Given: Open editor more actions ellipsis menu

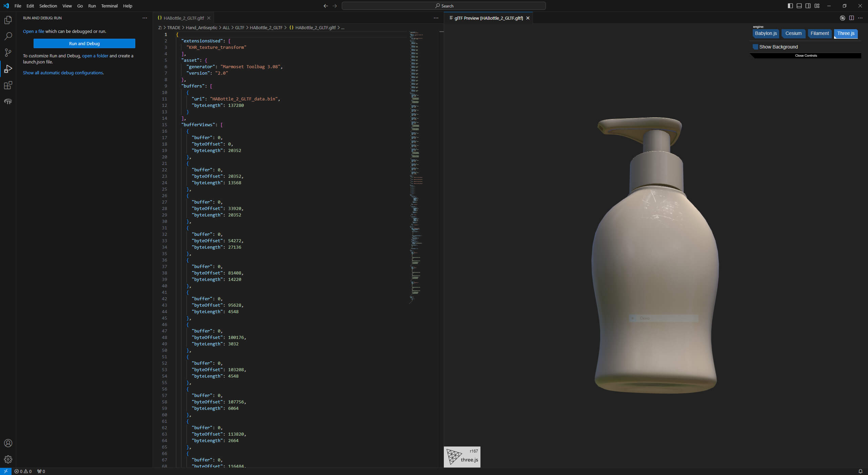Looking at the screenshot, I should pos(436,18).
